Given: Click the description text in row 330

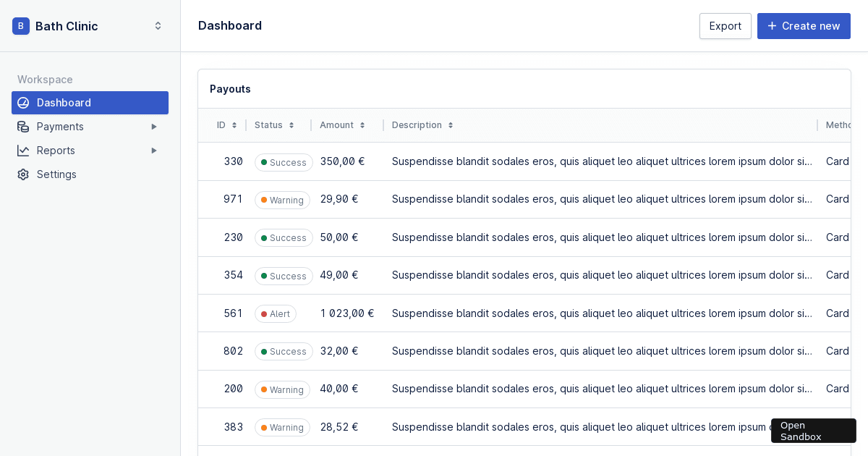Looking at the screenshot, I should 602,161.
